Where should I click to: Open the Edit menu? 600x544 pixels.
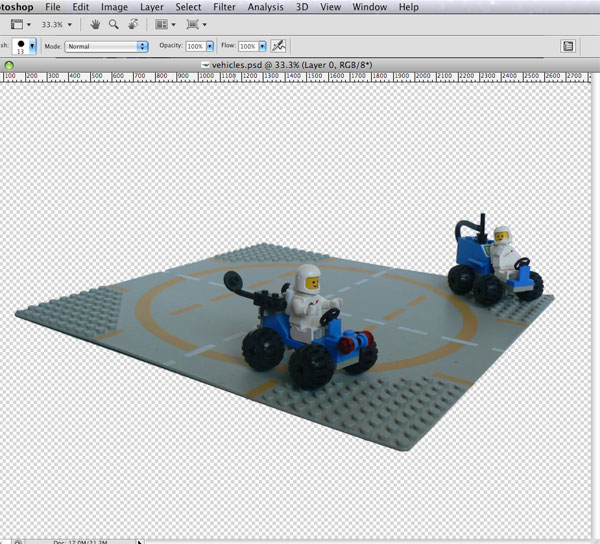(x=81, y=7)
